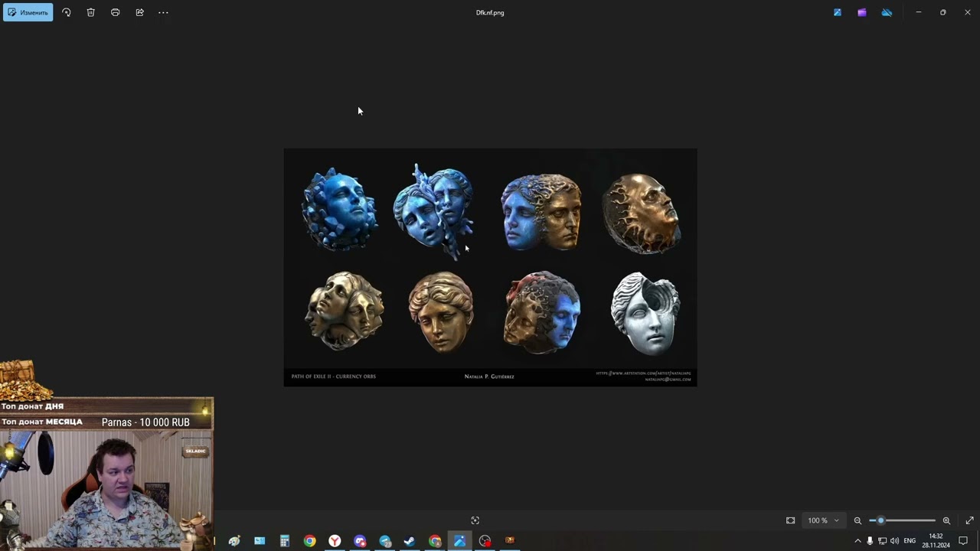The width and height of the screenshot is (980, 551).
Task: Open Paint from the taskbar
Action: pos(234,541)
